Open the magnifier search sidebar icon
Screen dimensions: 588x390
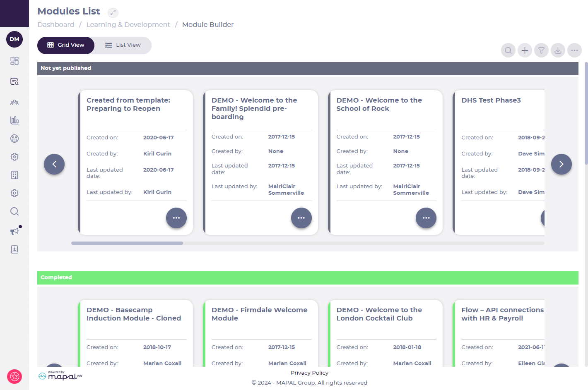14,211
